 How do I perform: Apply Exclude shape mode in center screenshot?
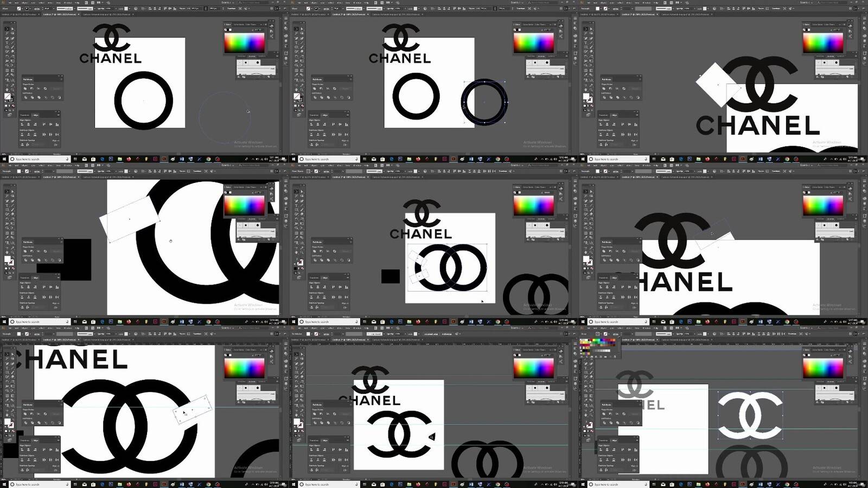(x=334, y=251)
